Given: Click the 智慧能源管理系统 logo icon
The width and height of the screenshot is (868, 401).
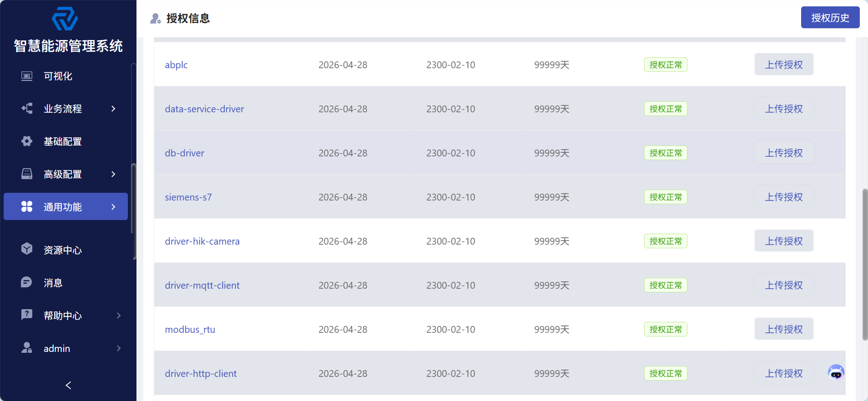Looking at the screenshot, I should 65,19.
